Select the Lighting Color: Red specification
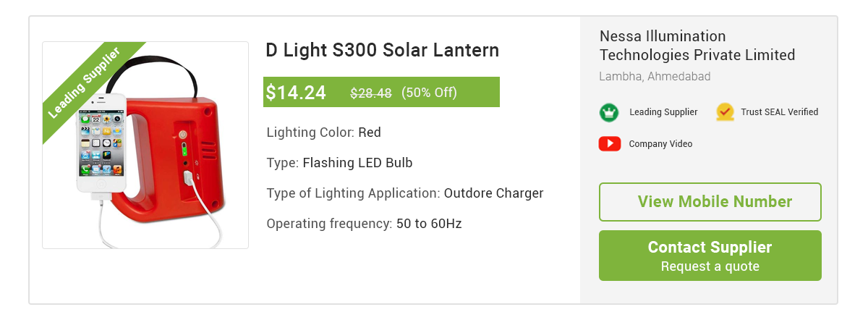 click(x=323, y=132)
